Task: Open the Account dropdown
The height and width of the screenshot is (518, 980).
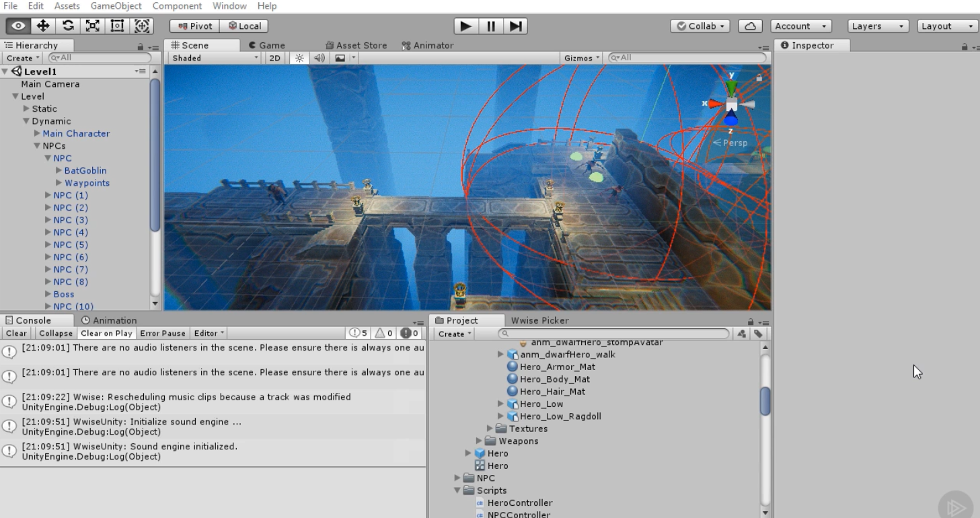Action: 801,26
